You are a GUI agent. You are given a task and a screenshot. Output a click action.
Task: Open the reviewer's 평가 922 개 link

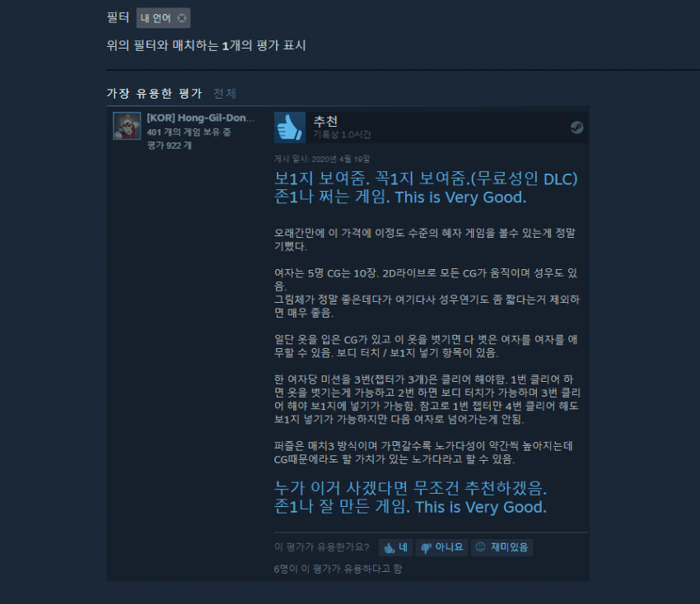(x=169, y=146)
